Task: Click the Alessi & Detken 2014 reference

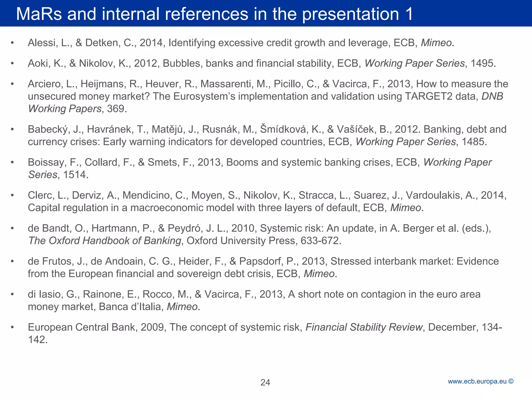Action: click(x=241, y=43)
